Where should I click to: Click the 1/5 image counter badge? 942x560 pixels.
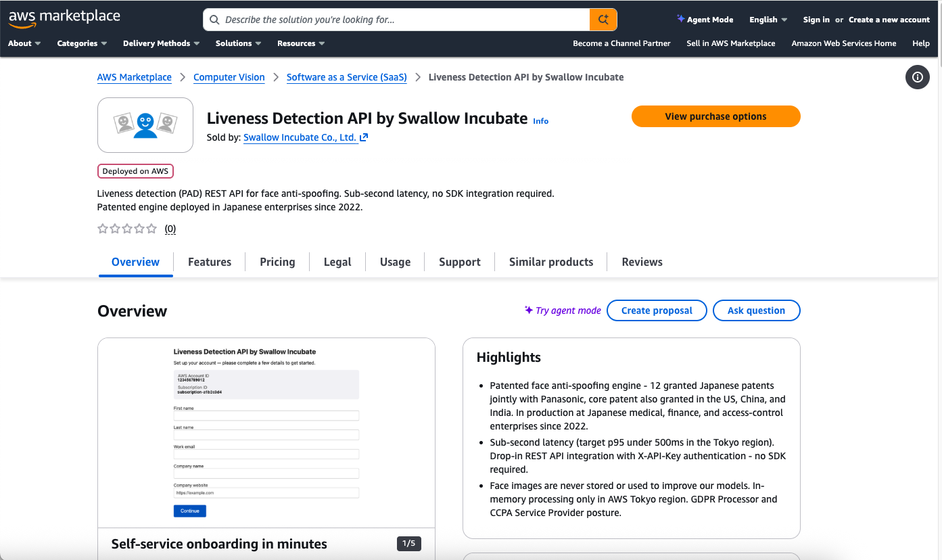click(409, 544)
